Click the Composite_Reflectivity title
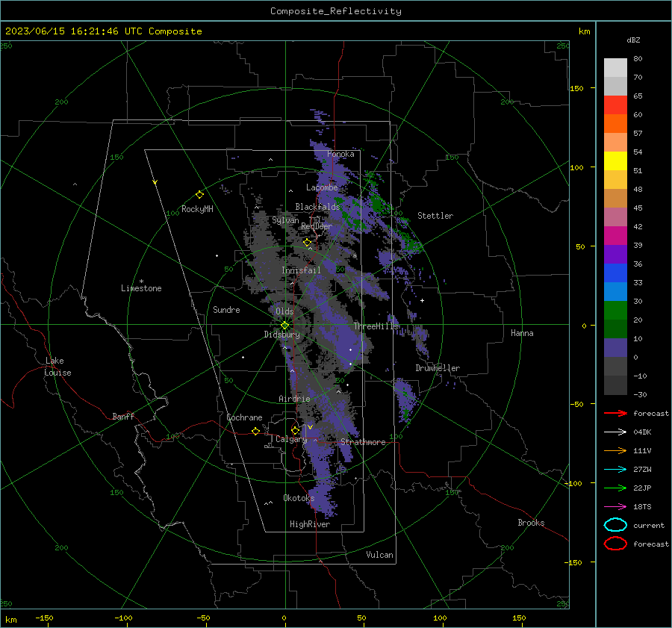The width and height of the screenshot is (672, 628). 335,11
